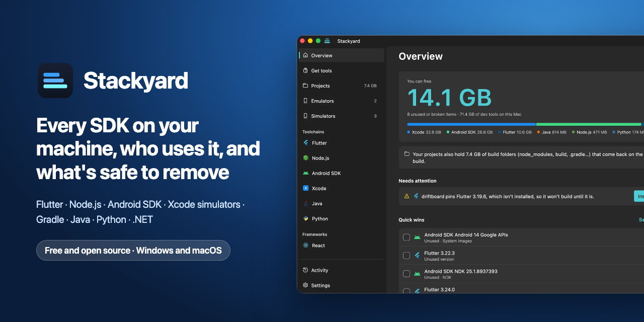Open the Overview section via its home icon
The width and height of the screenshot is (644, 322).
(305, 55)
